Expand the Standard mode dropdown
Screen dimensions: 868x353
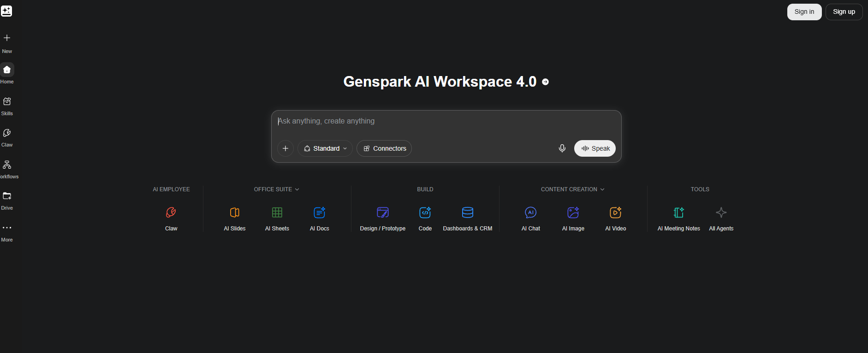(x=325, y=148)
